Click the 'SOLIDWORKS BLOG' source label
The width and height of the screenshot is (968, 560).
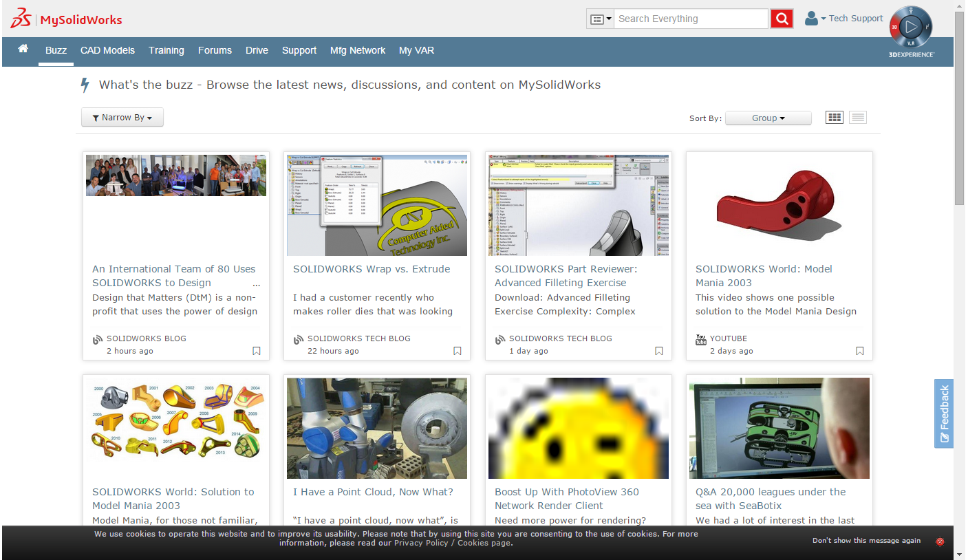(147, 338)
